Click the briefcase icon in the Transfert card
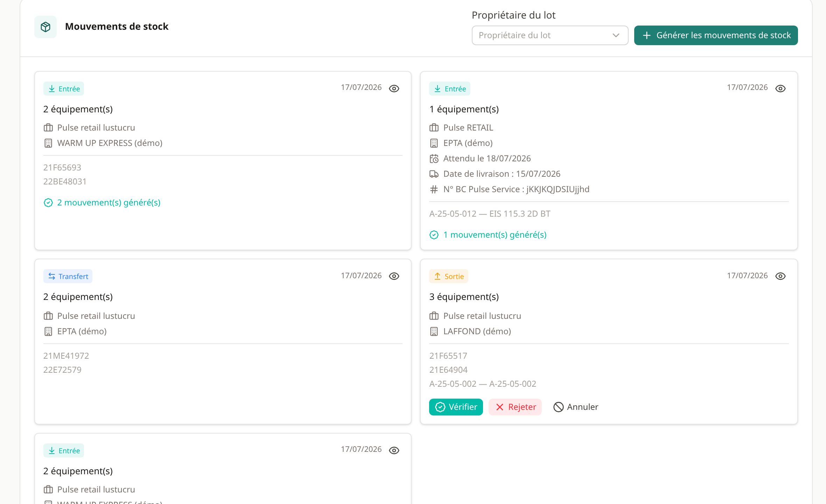This screenshot has height=504, width=826. tap(48, 316)
